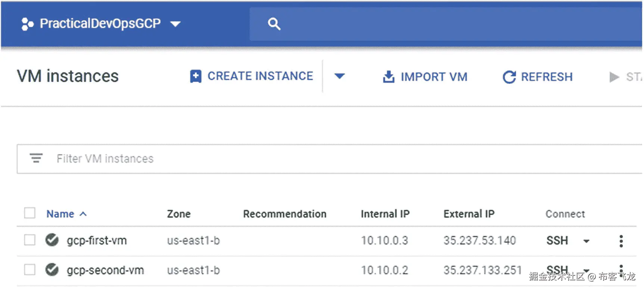
Task: Expand the Create Instance options arrow
Action: pos(339,76)
